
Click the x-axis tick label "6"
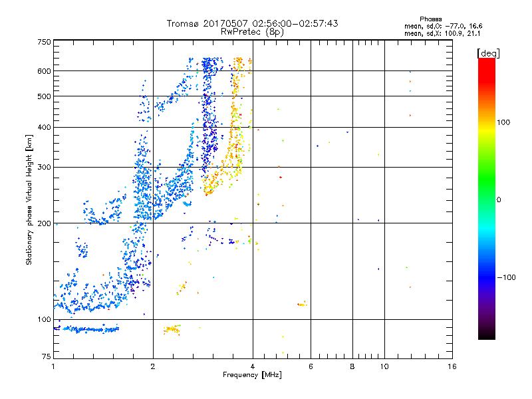311,366
